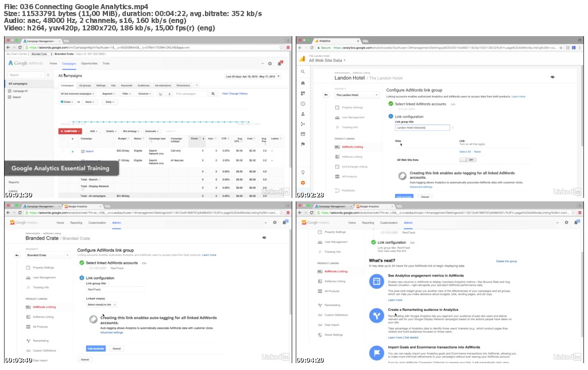Click the AdWords settings gear in the 00:01:30 frame
This screenshot has height=370, width=588.
270,64
